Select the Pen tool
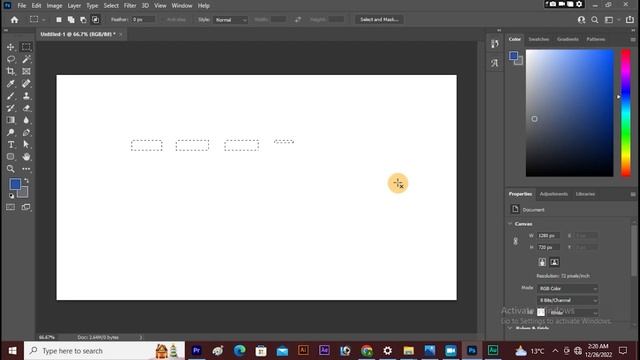Viewport: 640px width, 360px height. 26,132
